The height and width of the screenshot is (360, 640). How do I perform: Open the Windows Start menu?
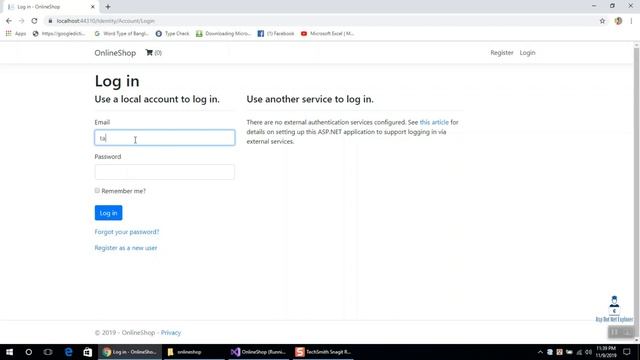9,352
